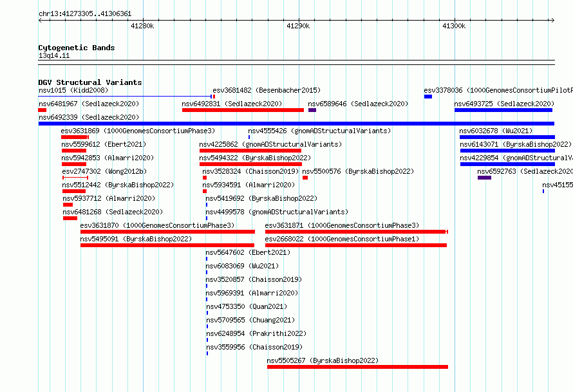Screen dimensions: 573x392
Task: Click the 41290k ruler tick label
Action: pos(298,26)
